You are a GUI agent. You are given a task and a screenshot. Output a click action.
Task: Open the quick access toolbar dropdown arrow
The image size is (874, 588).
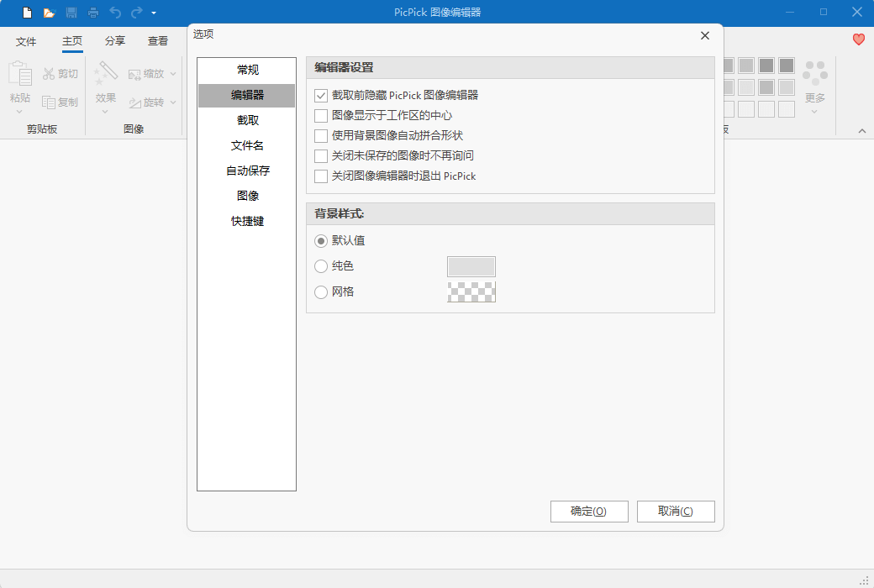pyautogui.click(x=154, y=13)
